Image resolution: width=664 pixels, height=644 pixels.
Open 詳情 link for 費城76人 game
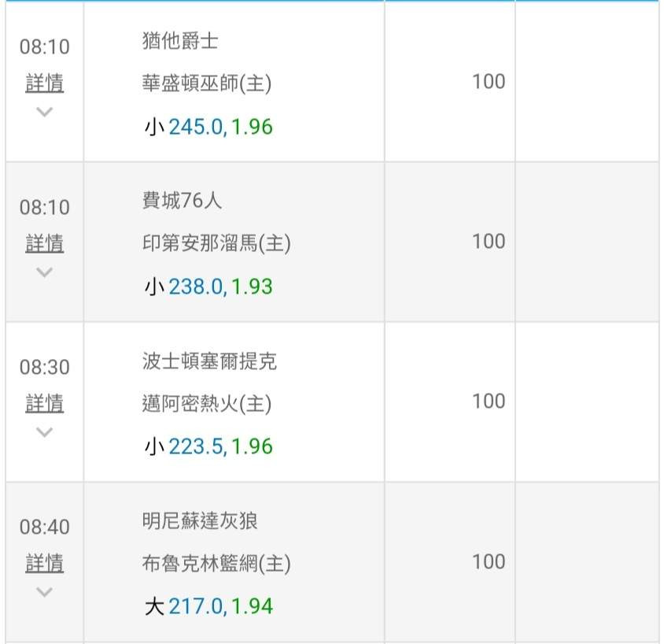45,244
